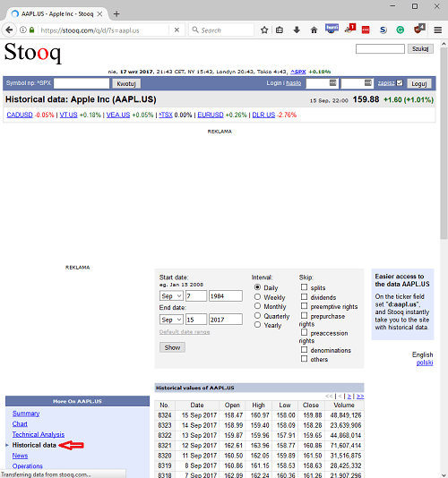448x478 pixels.
Task: Stop page loading with address bar X
Action: point(177,30)
